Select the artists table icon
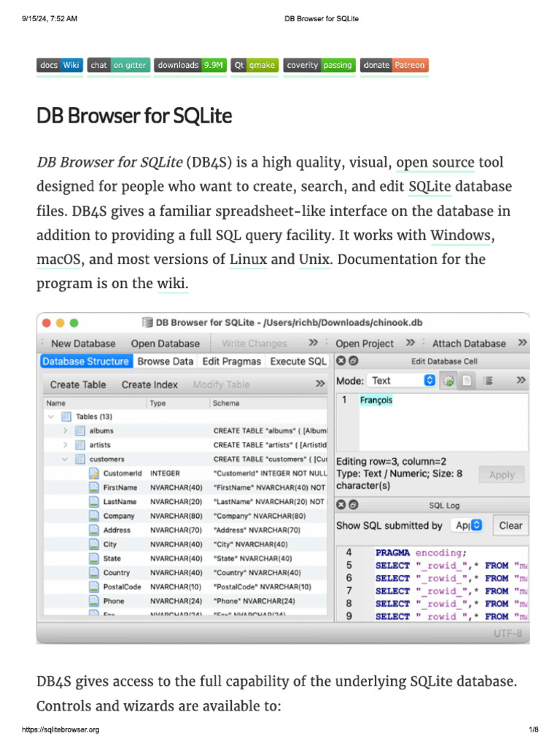 [x=80, y=445]
